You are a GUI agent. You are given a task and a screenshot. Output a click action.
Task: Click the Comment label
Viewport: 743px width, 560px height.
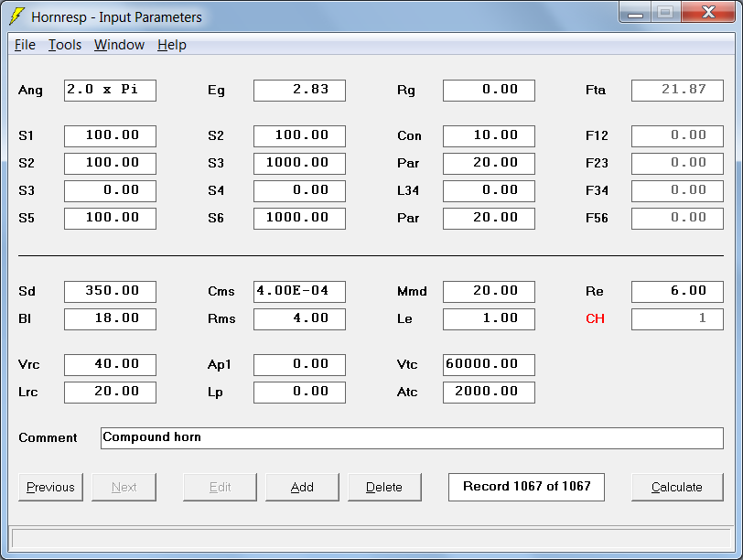click(x=48, y=437)
